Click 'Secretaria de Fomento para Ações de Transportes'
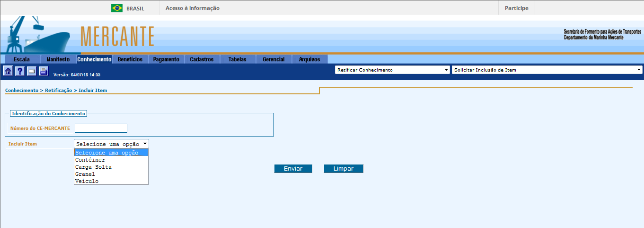Image resolution: width=644 pixels, height=228 pixels. tap(602, 31)
